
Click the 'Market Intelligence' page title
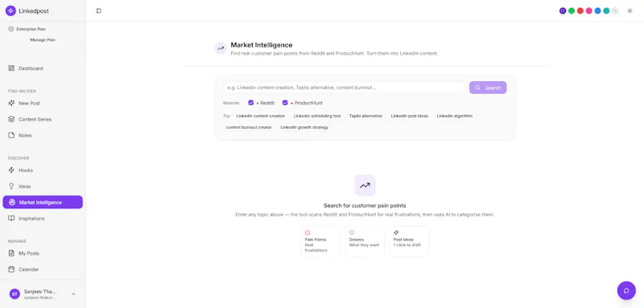click(x=262, y=45)
